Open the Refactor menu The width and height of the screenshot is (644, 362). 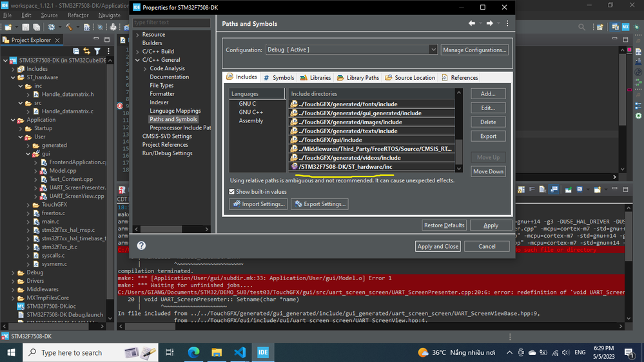(x=78, y=15)
